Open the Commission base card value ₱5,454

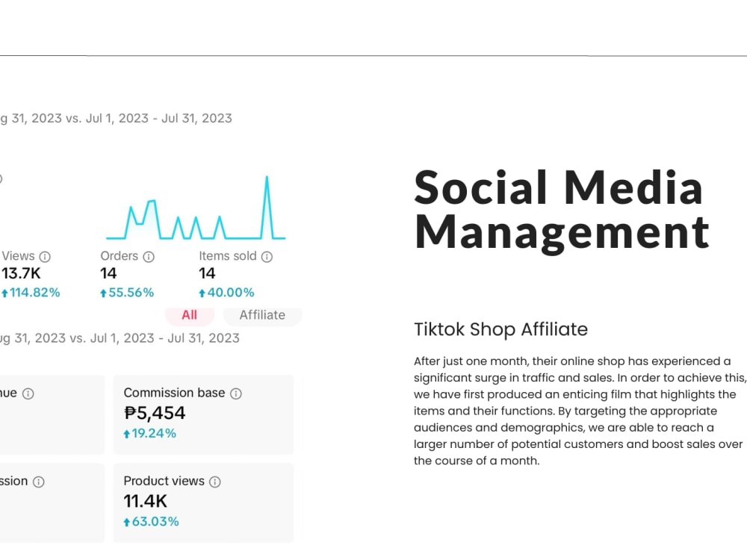tap(155, 413)
